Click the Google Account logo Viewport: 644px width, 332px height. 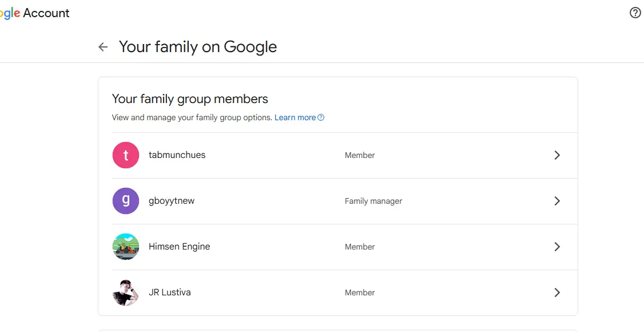34,13
